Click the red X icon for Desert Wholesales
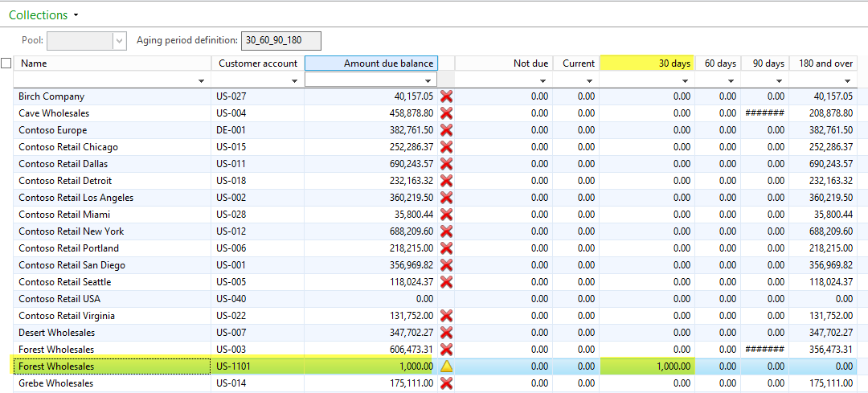Viewport: 868px width, 393px height. coord(447,333)
